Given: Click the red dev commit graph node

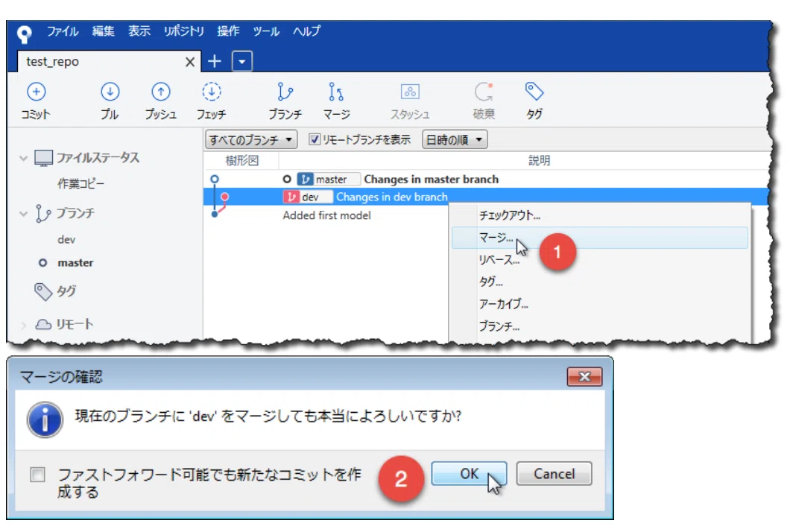Looking at the screenshot, I should coord(224,197).
